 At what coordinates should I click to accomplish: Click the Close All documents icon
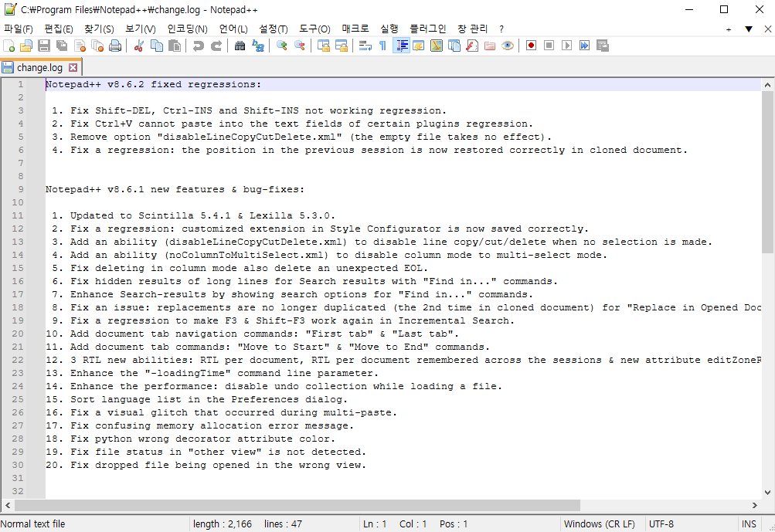pyautogui.click(x=97, y=46)
